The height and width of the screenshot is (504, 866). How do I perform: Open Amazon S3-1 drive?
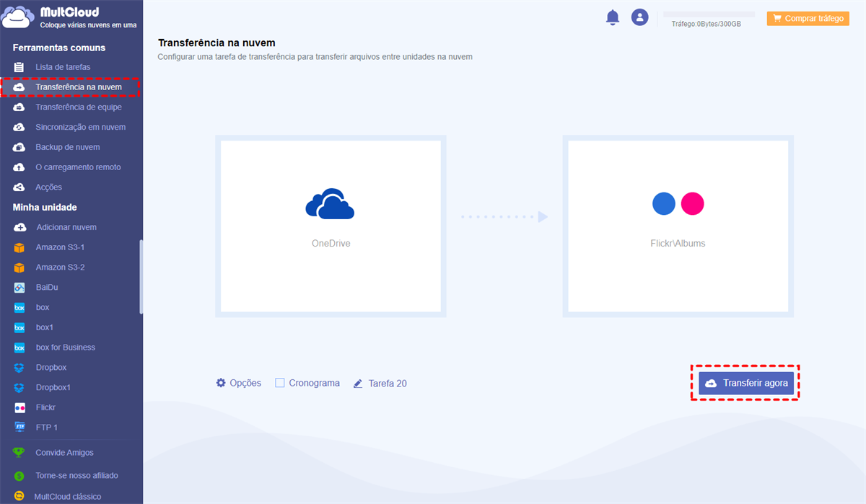pyautogui.click(x=60, y=247)
